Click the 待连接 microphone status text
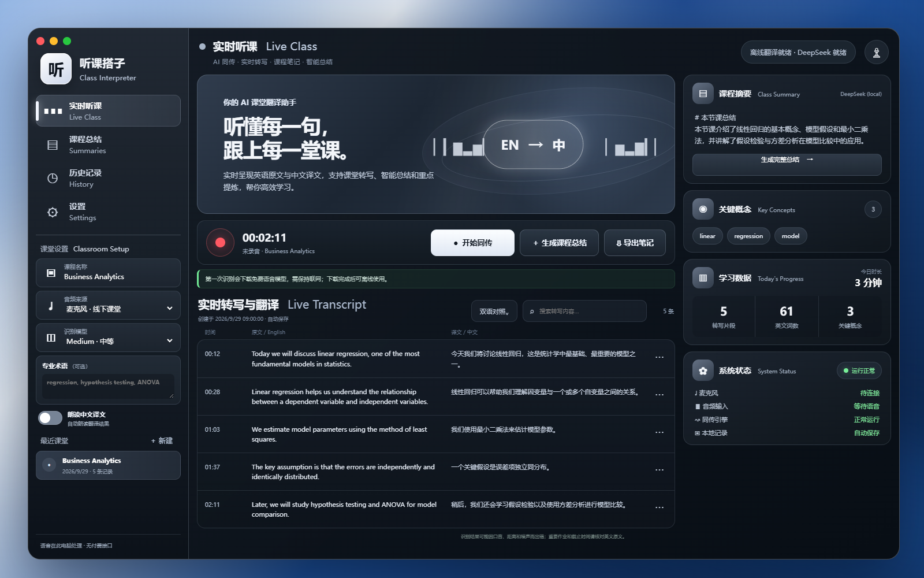 coord(870,393)
